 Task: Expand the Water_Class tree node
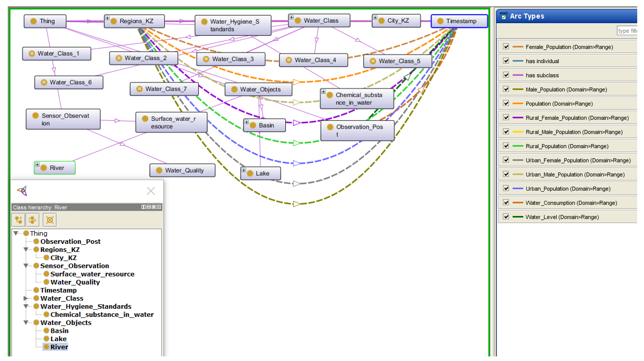[x=26, y=298]
